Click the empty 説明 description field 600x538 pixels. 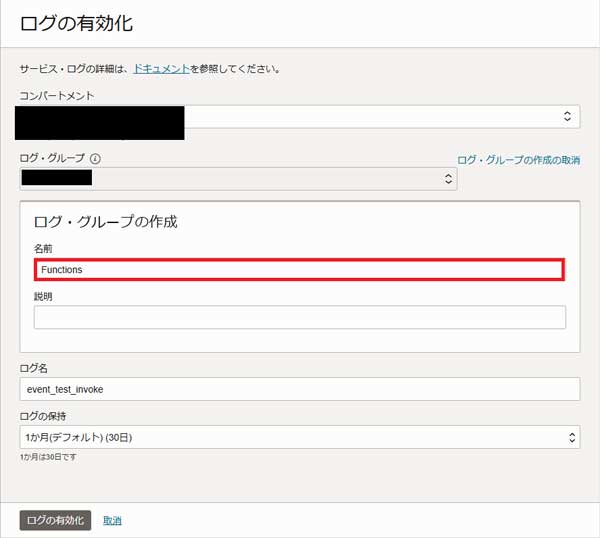coord(300,317)
